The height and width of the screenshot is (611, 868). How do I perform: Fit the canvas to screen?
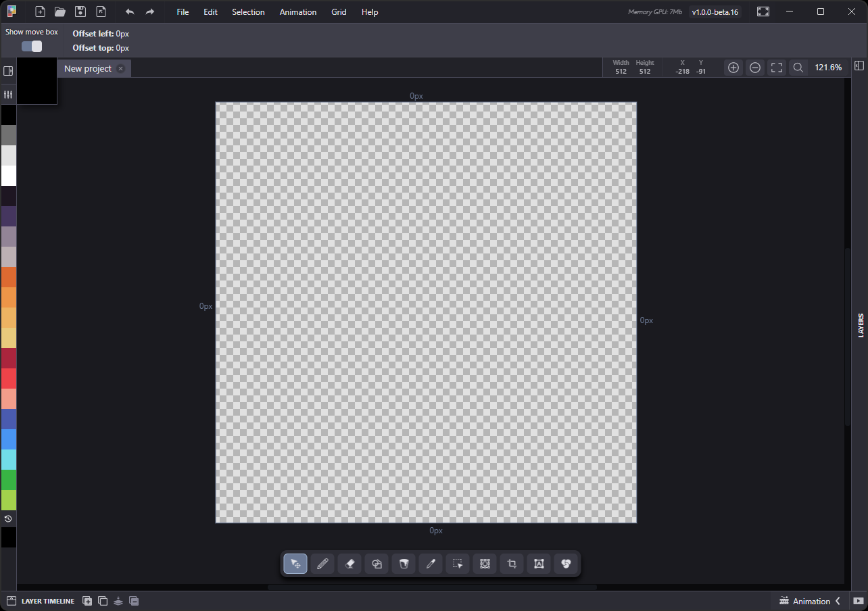(777, 68)
